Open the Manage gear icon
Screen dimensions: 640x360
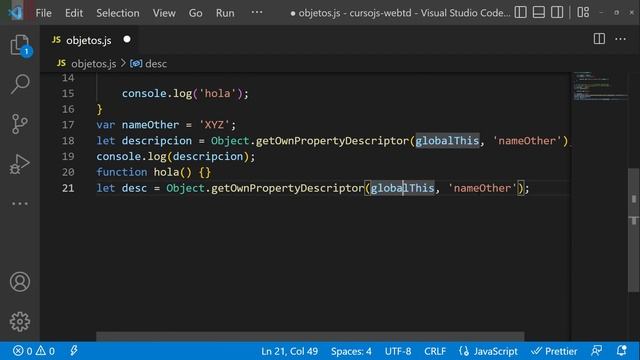click(x=20, y=322)
